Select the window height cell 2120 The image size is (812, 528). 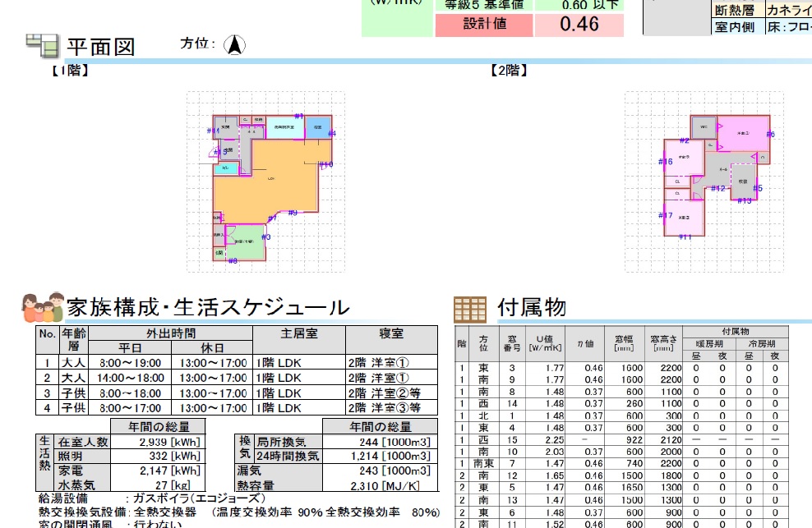pyautogui.click(x=663, y=439)
